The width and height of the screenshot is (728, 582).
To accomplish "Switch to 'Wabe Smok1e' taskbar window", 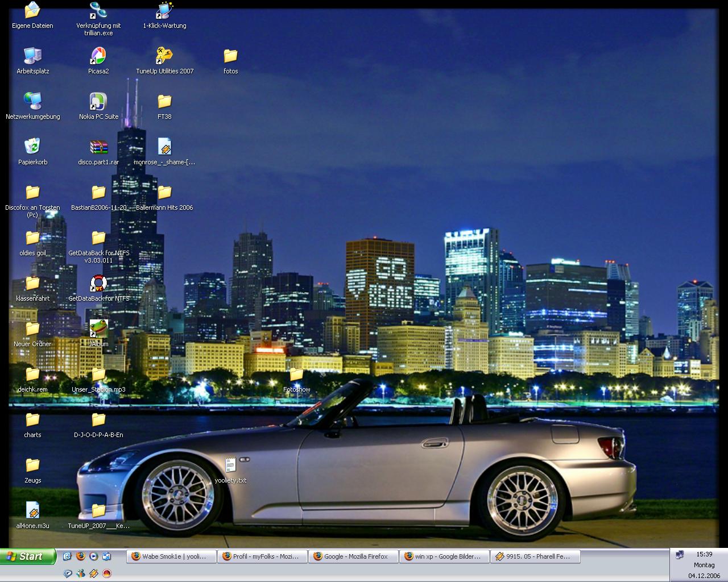I will tap(171, 556).
